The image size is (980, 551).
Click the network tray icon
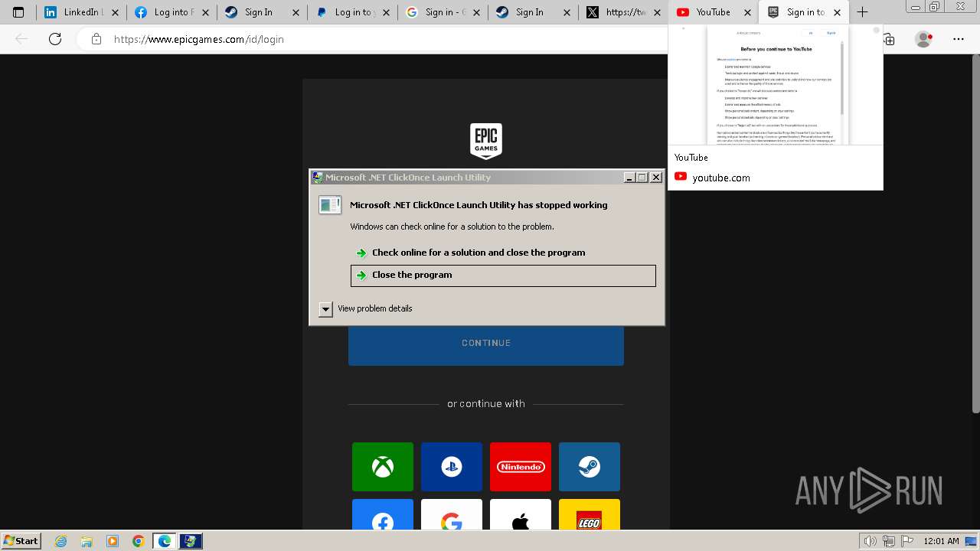(x=889, y=541)
